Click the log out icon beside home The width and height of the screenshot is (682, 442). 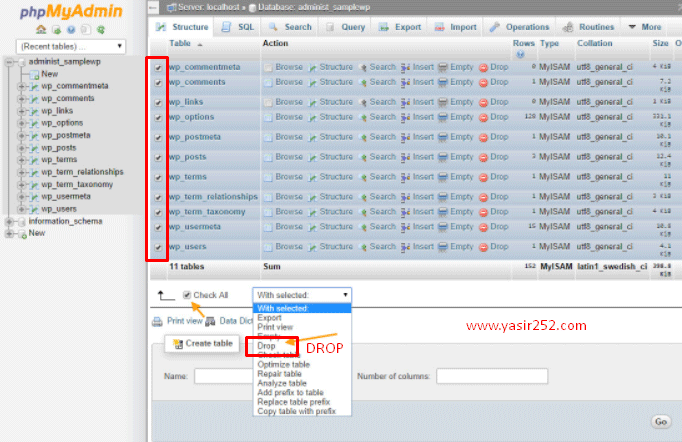56,30
